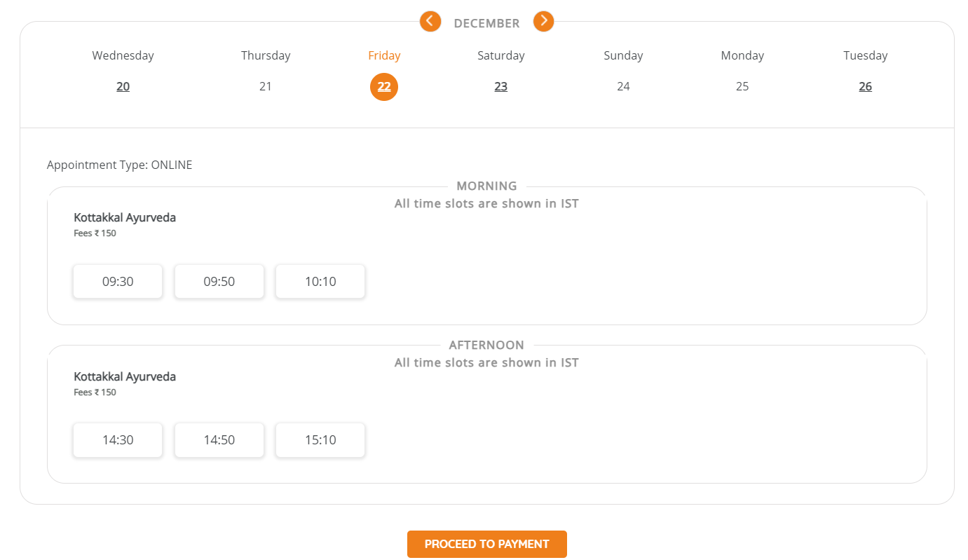Select Friday 22 highlighted date
This screenshot has width=968, height=560.
(384, 87)
